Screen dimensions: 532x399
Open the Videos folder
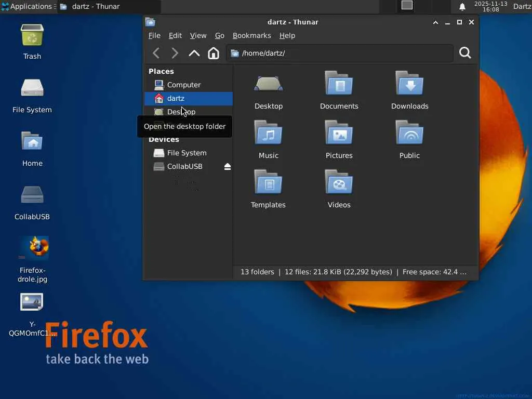click(339, 189)
